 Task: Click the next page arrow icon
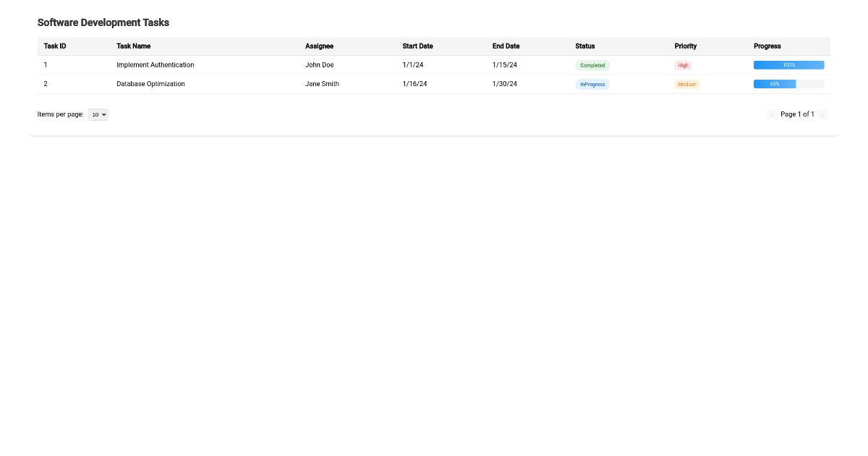coord(823,114)
